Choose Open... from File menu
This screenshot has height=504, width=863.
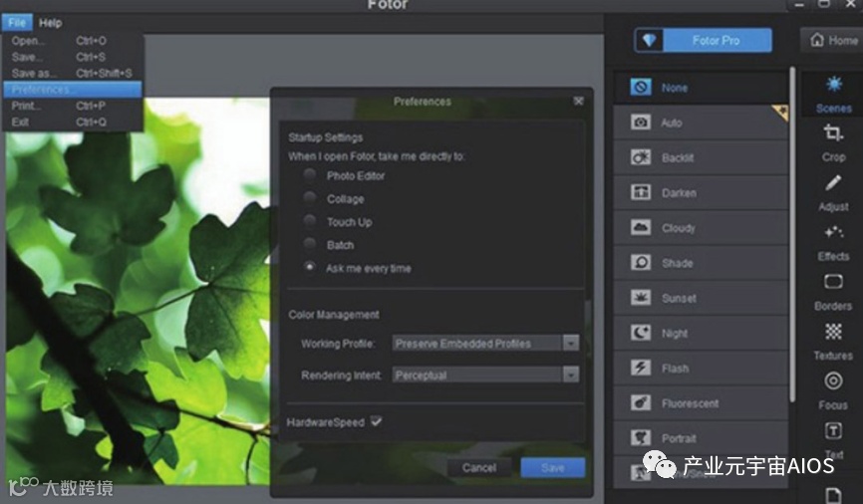coord(72,41)
